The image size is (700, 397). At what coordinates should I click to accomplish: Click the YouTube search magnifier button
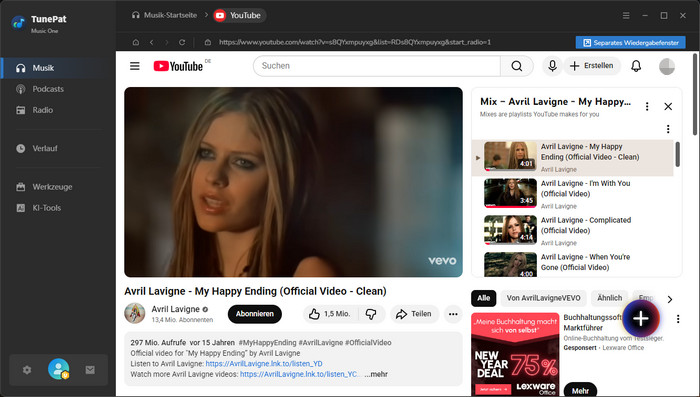point(517,66)
